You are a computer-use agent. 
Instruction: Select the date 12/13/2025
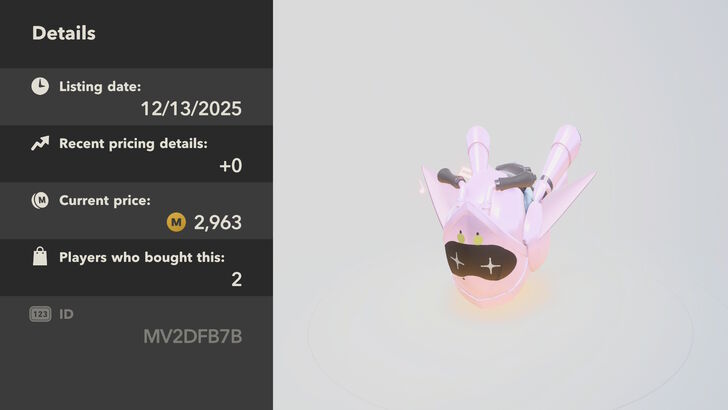[x=191, y=109]
